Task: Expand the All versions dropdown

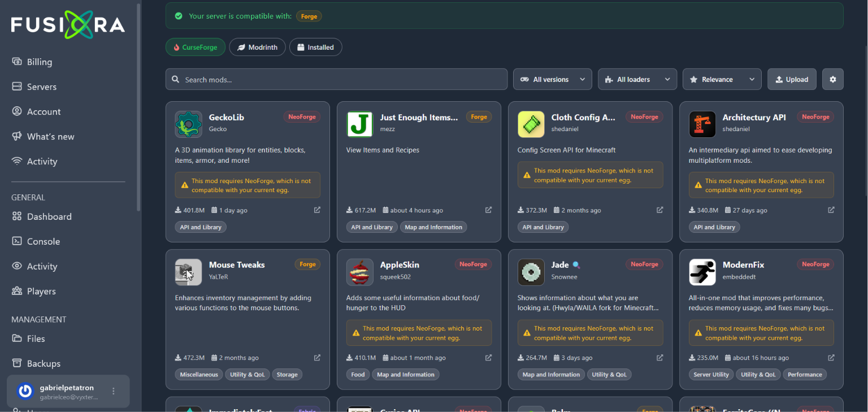Action: point(552,79)
